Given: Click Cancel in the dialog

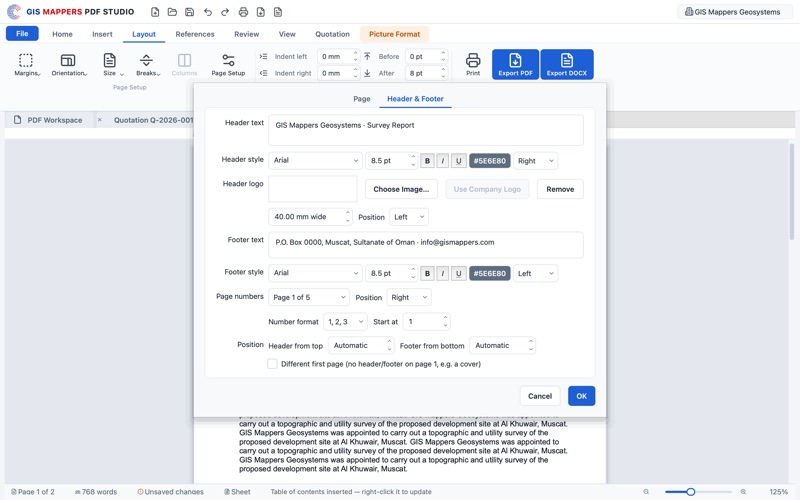Looking at the screenshot, I should 540,396.
